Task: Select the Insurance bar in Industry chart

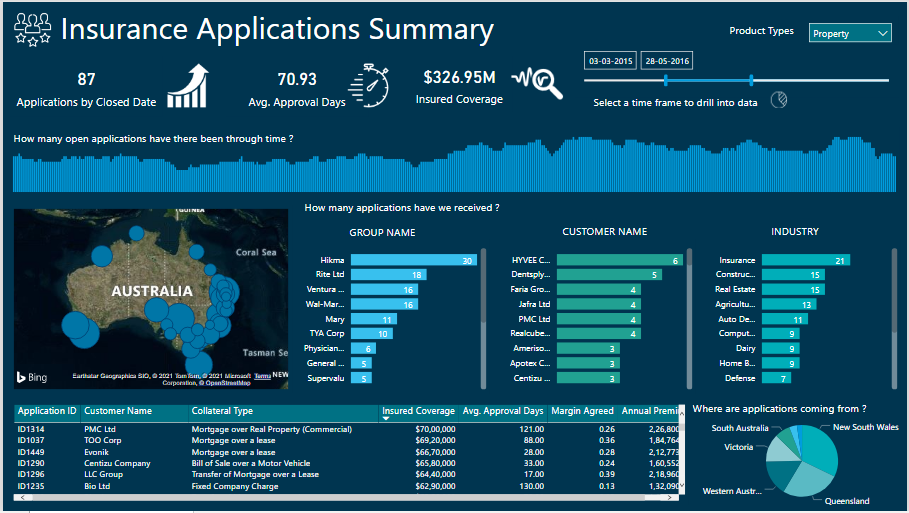Action: click(805, 260)
